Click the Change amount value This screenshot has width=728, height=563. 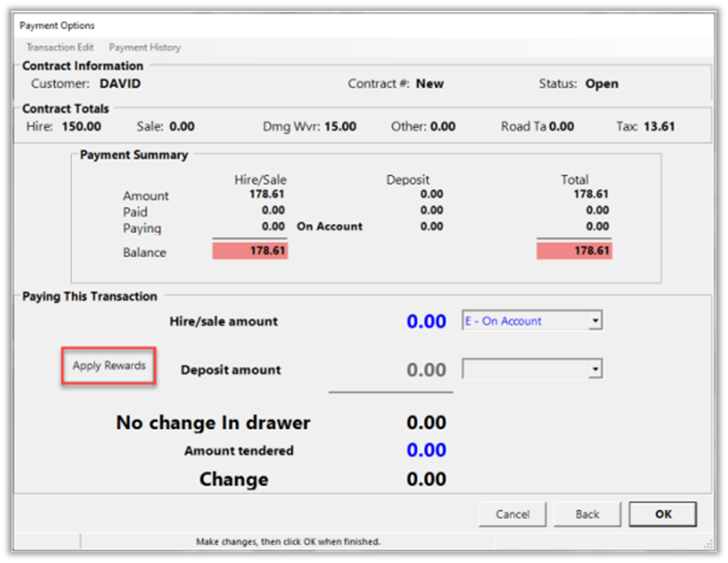click(x=426, y=479)
